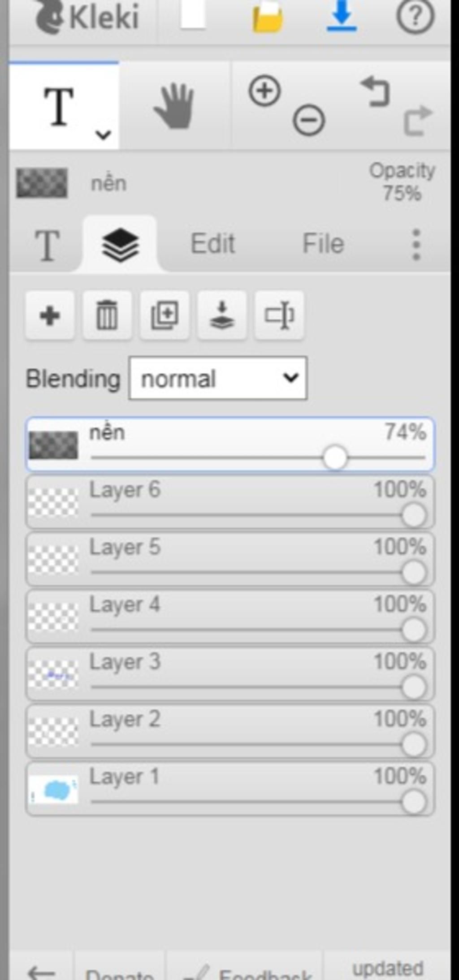Viewport: 459px width, 980px height.
Task: Open the three-dot more menu
Action: pyautogui.click(x=416, y=245)
